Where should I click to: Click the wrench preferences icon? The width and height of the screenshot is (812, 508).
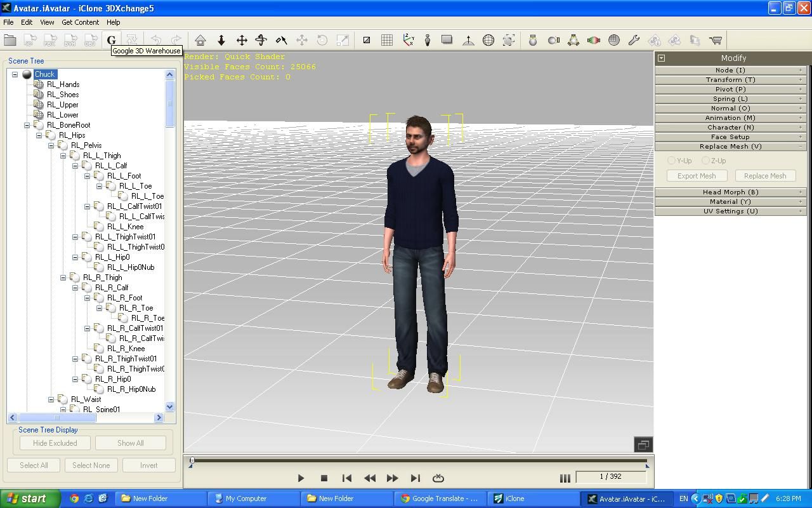634,40
